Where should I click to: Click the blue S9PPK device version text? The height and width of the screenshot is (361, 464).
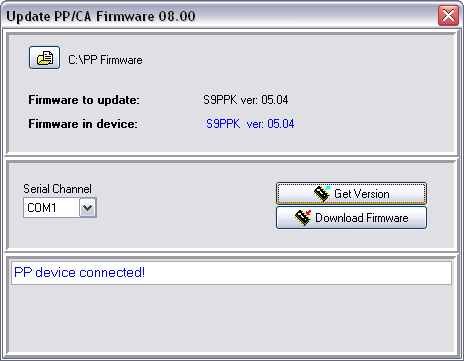[250, 124]
